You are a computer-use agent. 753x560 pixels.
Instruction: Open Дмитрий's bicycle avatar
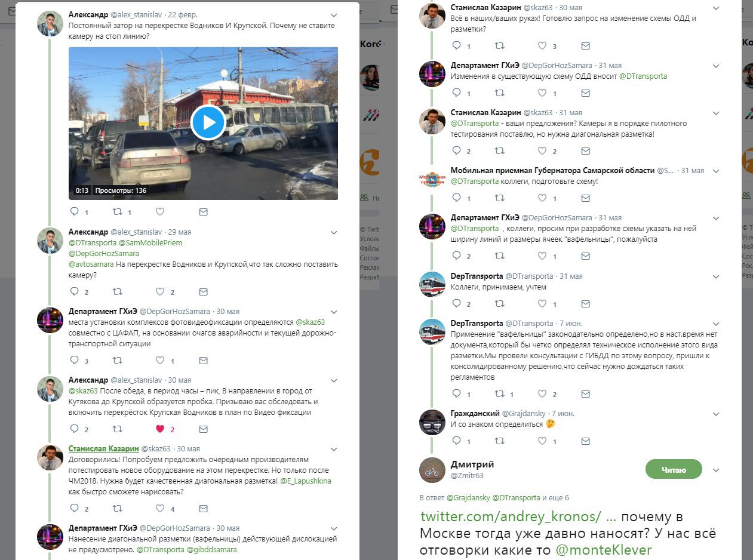pos(432,471)
